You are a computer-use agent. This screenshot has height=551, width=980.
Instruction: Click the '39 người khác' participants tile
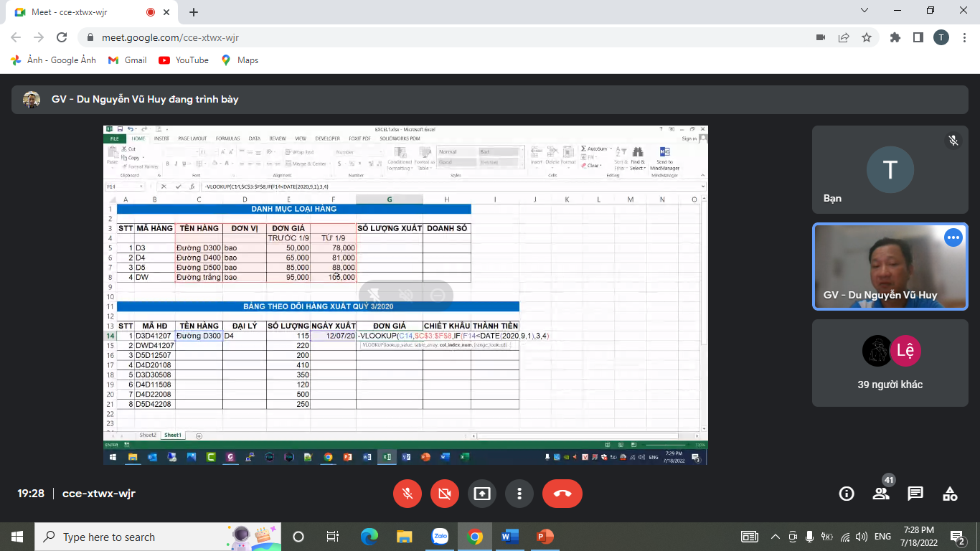[x=890, y=363]
